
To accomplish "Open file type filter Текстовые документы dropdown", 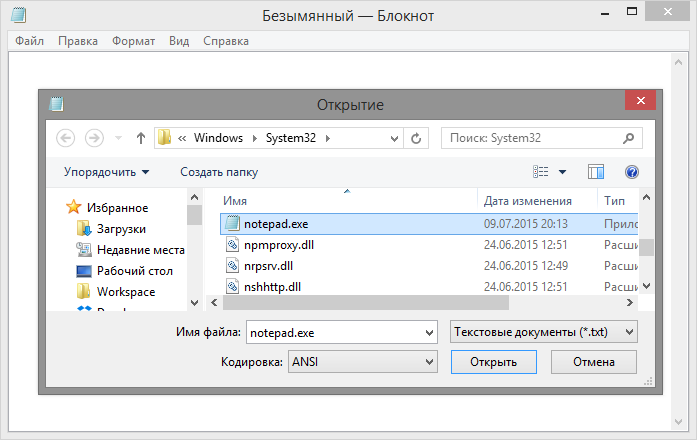I will (x=544, y=332).
